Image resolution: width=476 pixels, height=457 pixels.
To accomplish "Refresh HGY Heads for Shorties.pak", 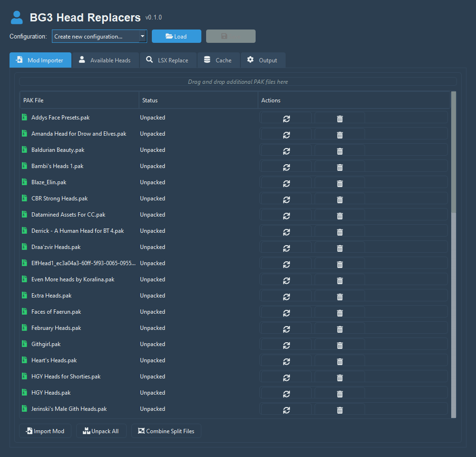I will [x=286, y=377].
